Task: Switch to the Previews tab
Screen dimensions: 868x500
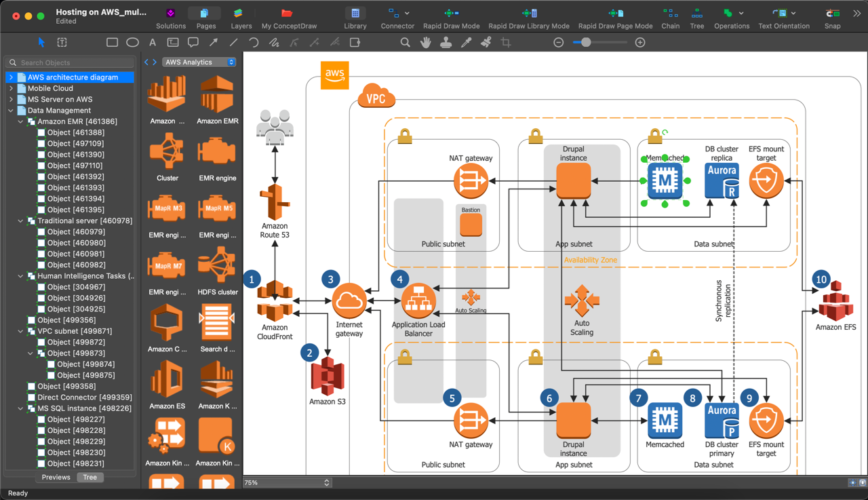Action: [x=56, y=477]
